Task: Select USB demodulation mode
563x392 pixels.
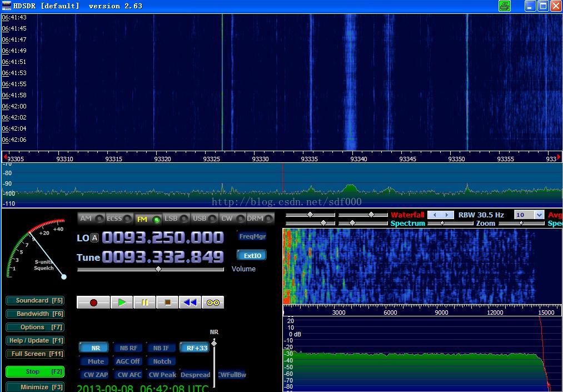Action: click(x=205, y=219)
